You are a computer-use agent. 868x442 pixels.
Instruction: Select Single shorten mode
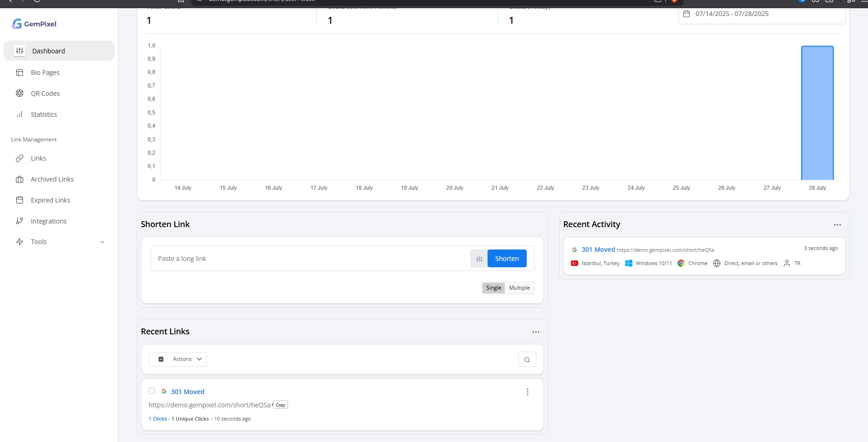(x=493, y=288)
